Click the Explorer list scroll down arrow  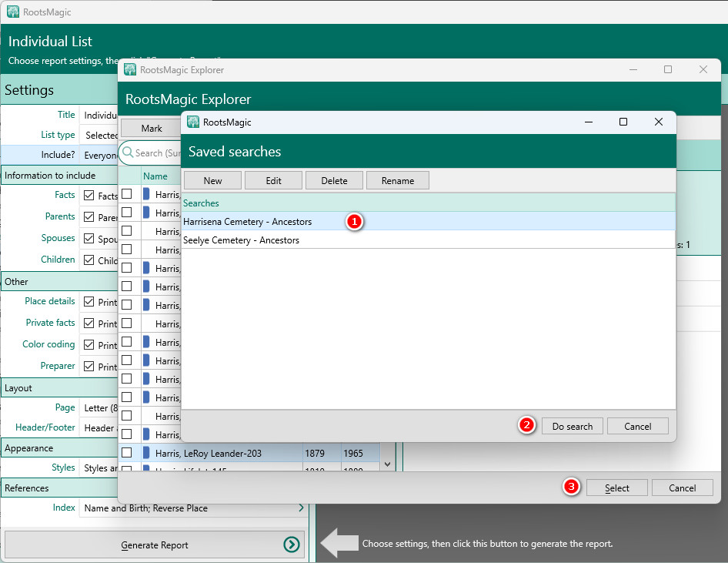[388, 464]
